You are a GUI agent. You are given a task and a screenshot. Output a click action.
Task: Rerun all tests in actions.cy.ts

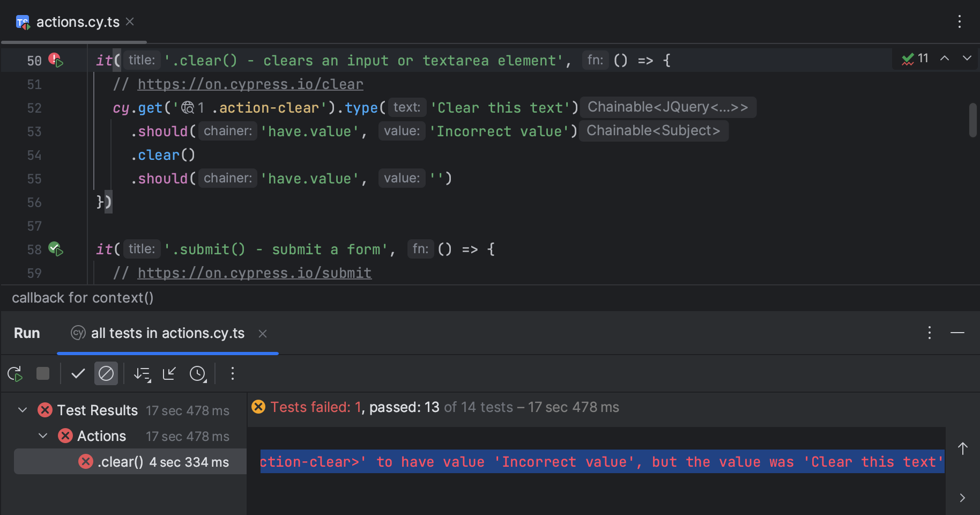pyautogui.click(x=14, y=373)
